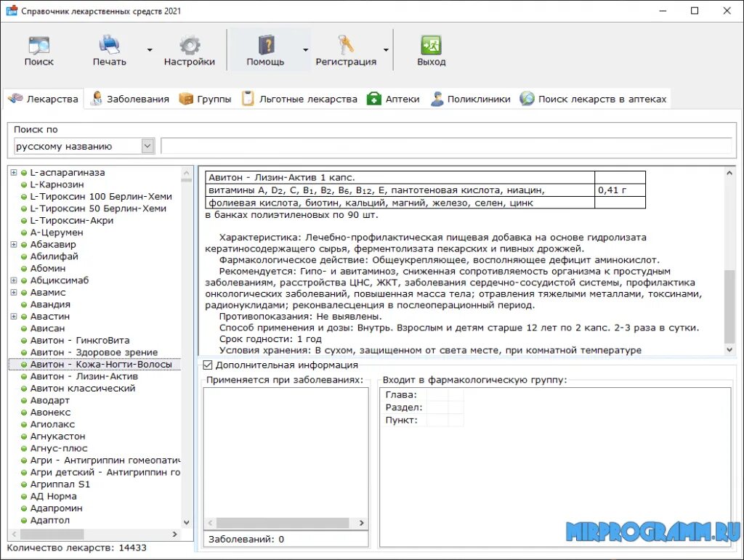Expand the Авастин tree node

tap(14, 317)
